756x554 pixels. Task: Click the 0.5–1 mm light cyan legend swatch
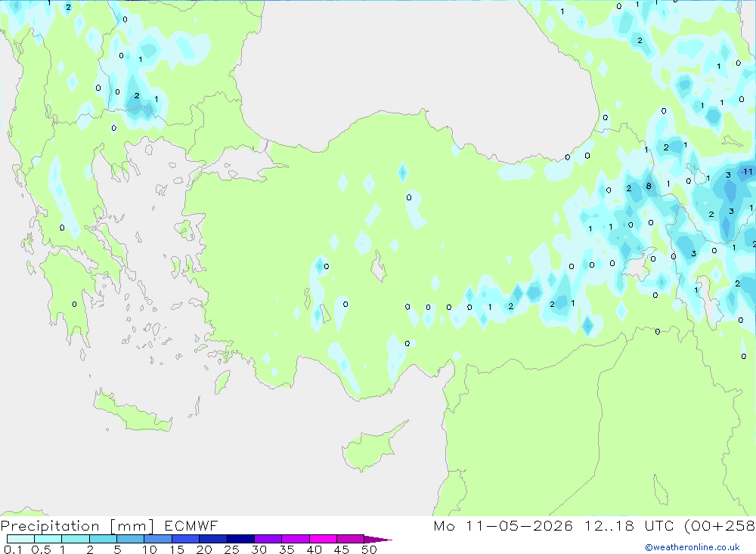[48, 539]
